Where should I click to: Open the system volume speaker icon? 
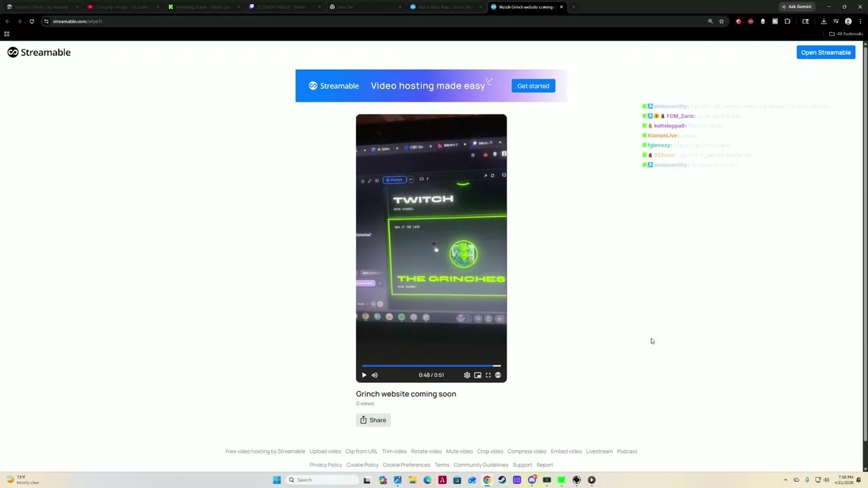pos(826,480)
